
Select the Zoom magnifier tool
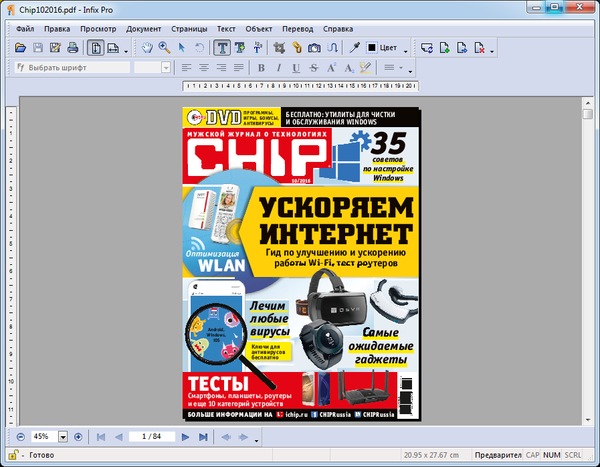(x=165, y=48)
